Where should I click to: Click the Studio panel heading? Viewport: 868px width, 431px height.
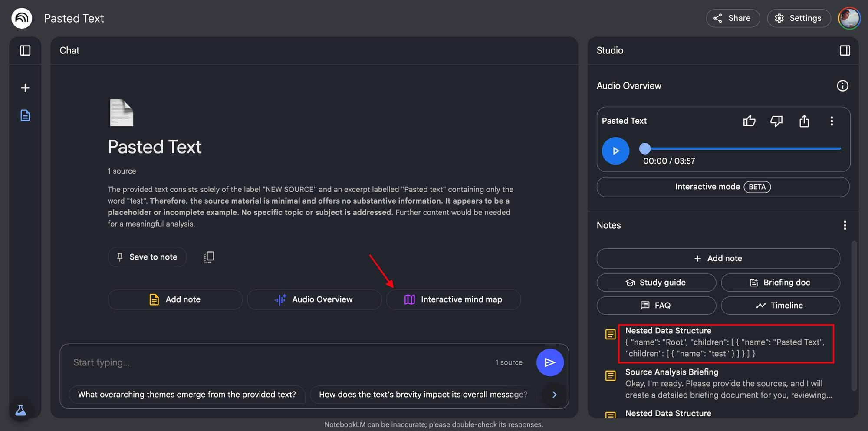point(610,50)
